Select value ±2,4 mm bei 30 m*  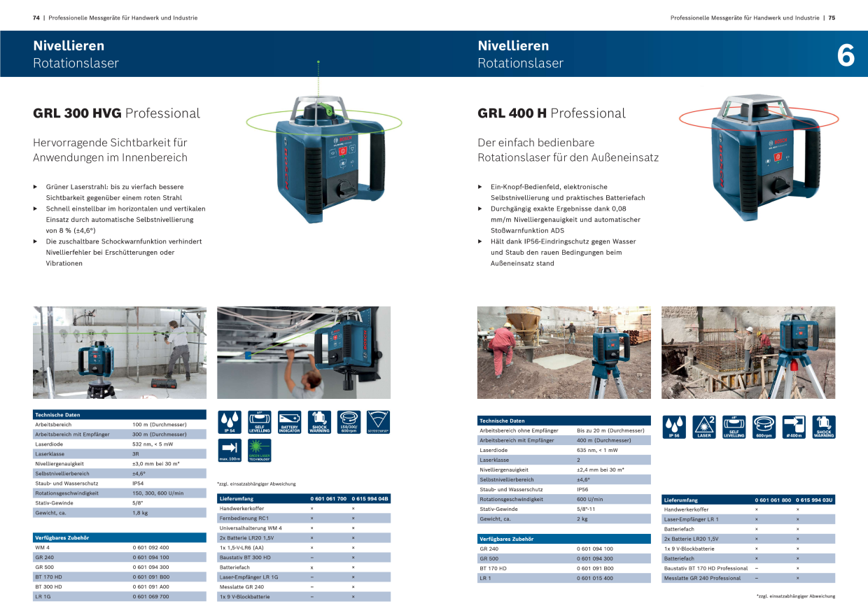point(601,470)
